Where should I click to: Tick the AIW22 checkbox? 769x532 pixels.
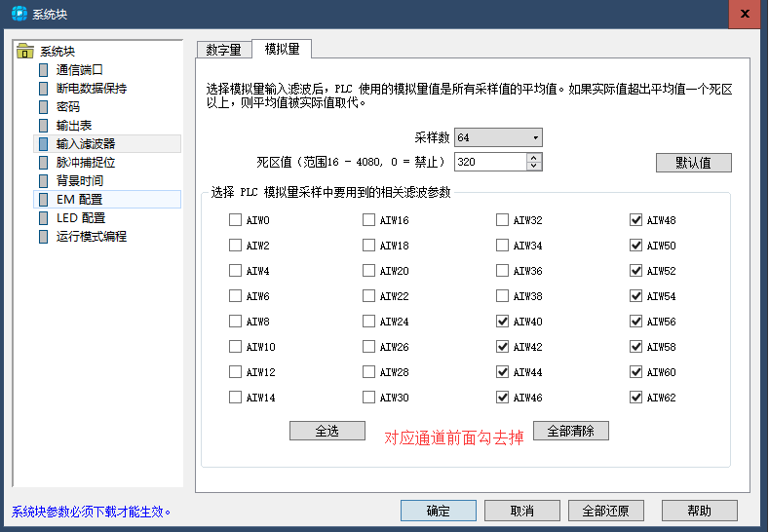pyautogui.click(x=368, y=295)
